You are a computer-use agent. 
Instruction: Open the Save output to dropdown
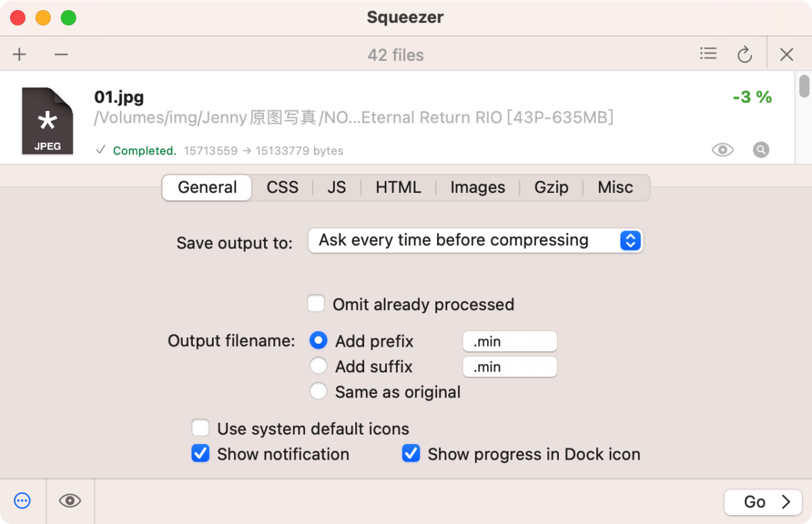(x=475, y=240)
